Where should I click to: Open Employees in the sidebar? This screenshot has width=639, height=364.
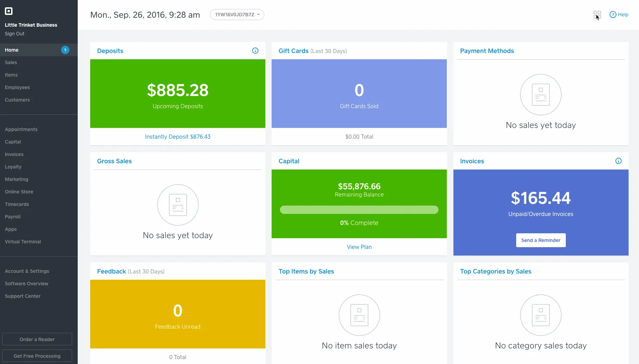click(39, 87)
